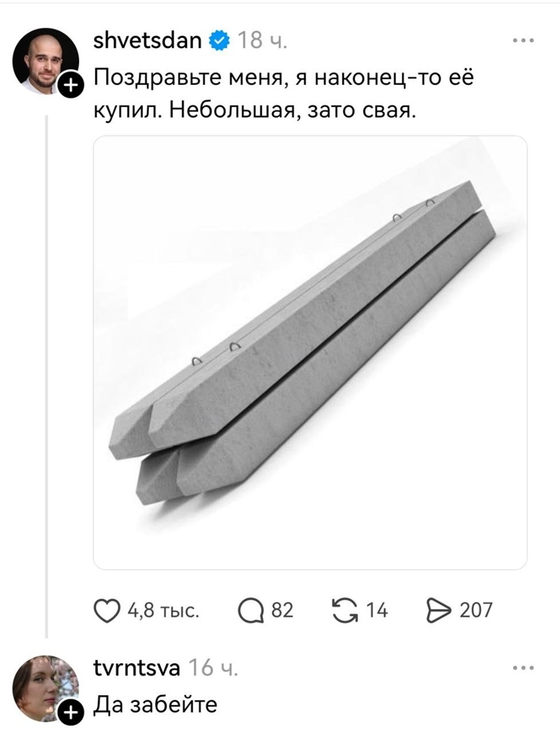Tap the 82 replies count
Image resolution: width=560 pixels, height=733 pixels.
[x=282, y=611]
